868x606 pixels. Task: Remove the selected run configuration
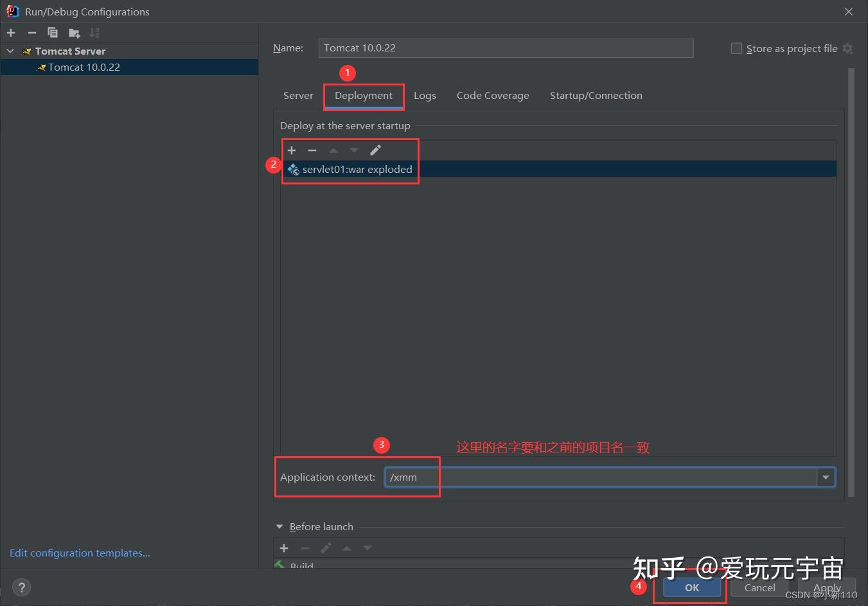31,33
